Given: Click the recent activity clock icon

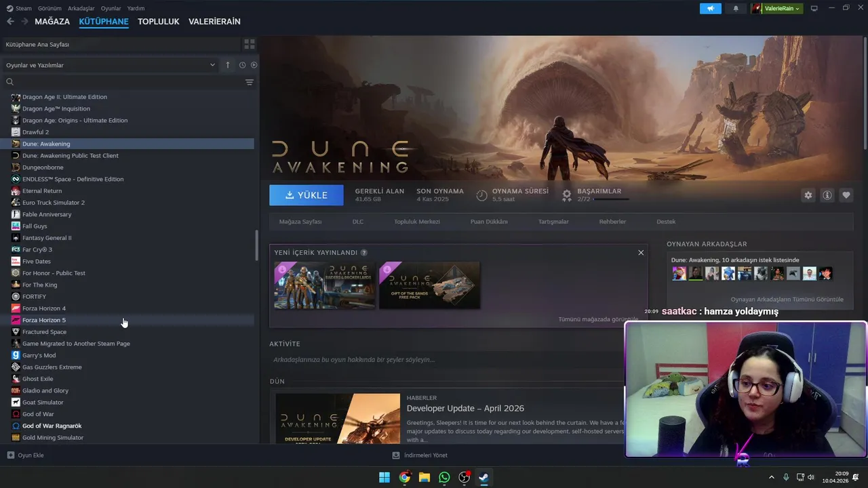Looking at the screenshot, I should (x=242, y=65).
